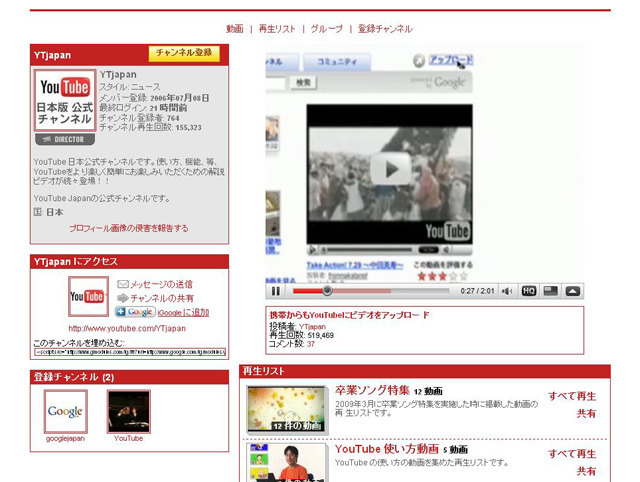Share the 卒業ソング特集 playlist

coord(586,414)
